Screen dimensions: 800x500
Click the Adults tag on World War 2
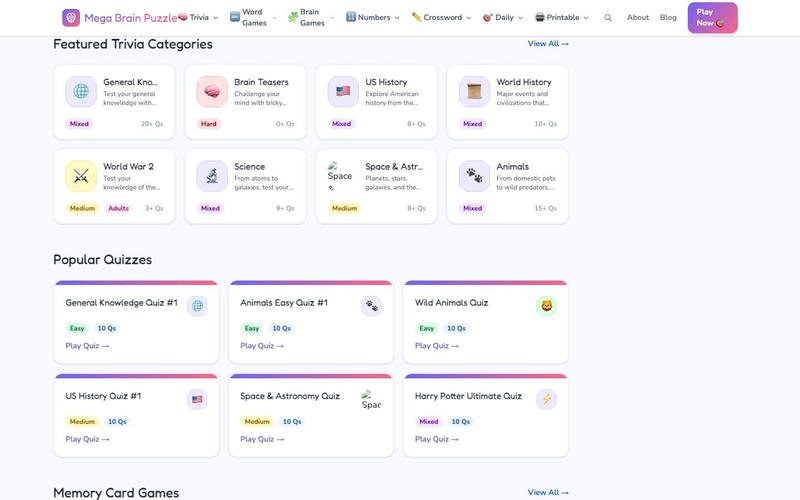coord(118,208)
